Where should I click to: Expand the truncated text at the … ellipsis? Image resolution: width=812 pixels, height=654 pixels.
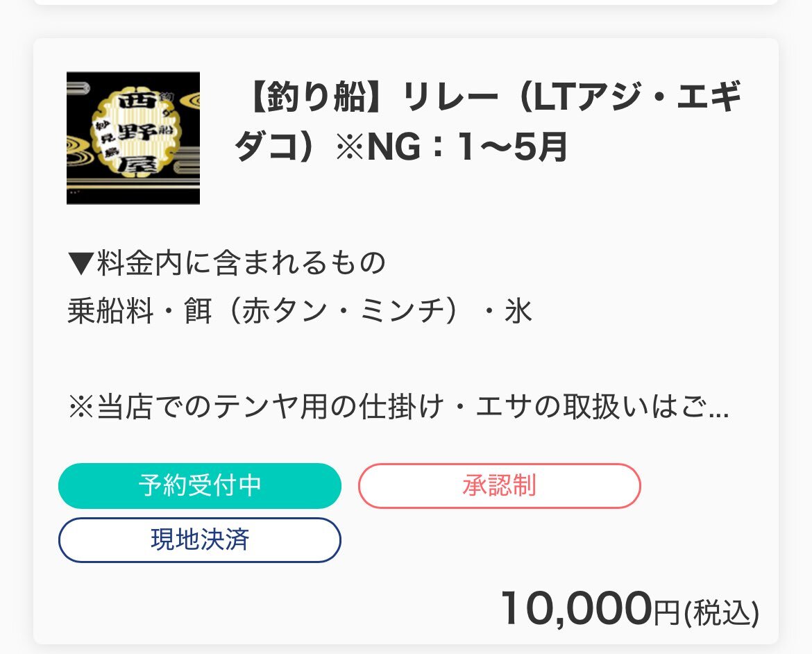(x=719, y=408)
